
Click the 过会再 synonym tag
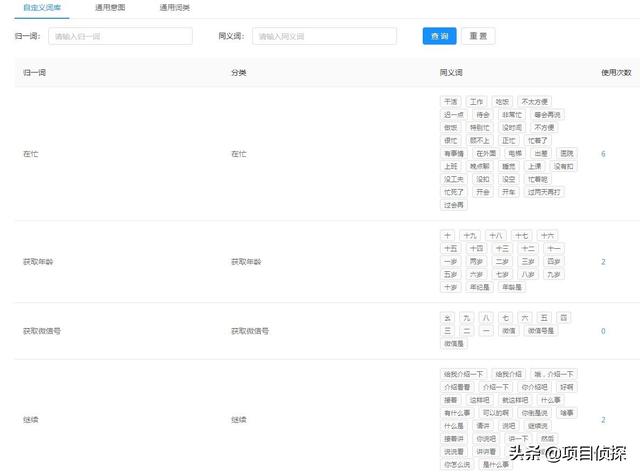[x=454, y=205]
